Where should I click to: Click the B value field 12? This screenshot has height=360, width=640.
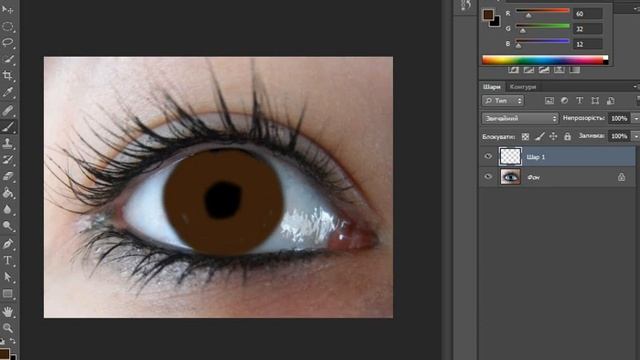click(588, 44)
